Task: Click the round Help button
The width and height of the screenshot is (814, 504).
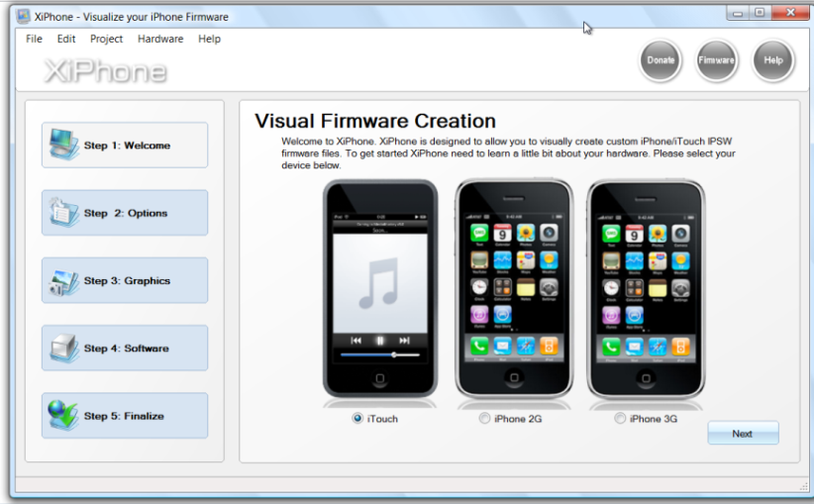Action: (x=773, y=60)
